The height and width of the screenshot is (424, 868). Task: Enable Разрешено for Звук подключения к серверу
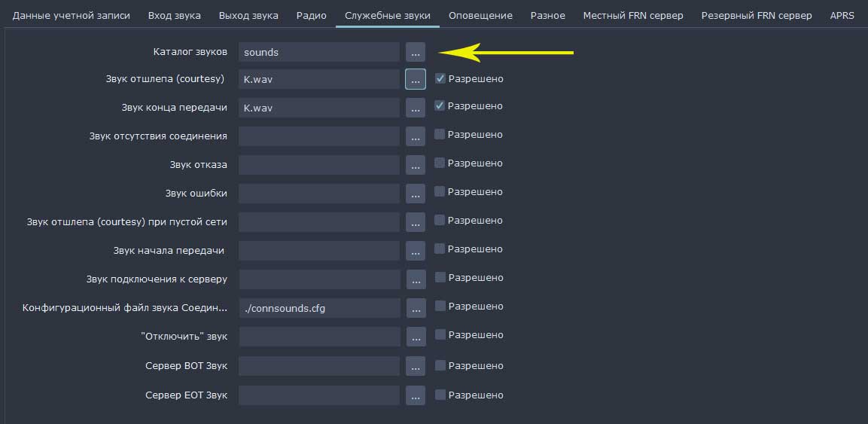click(x=440, y=277)
